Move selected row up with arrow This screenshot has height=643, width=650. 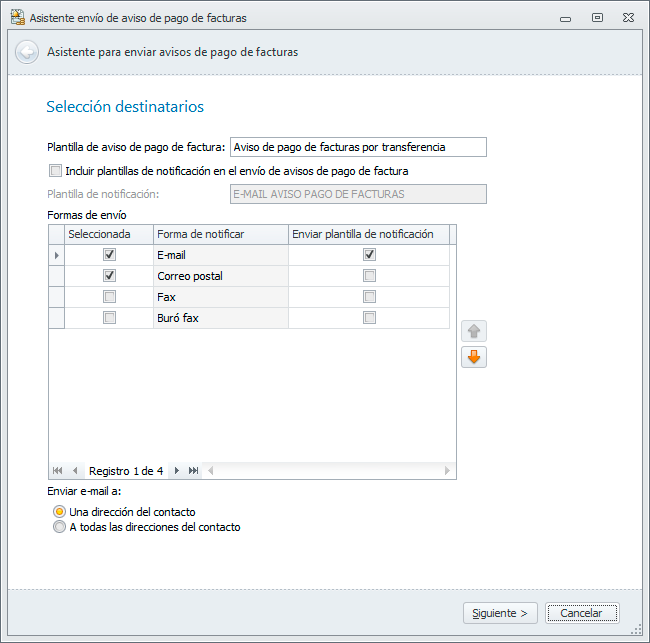click(x=473, y=332)
